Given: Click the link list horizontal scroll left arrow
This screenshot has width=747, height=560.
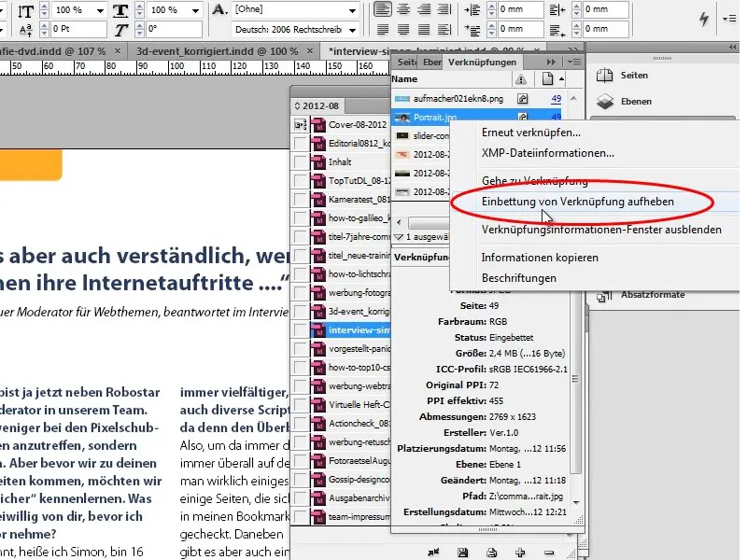Looking at the screenshot, I should coord(399,222).
